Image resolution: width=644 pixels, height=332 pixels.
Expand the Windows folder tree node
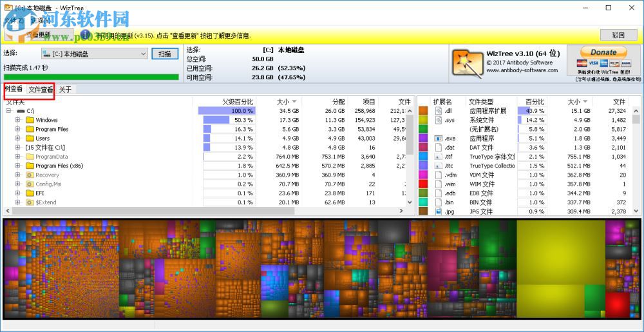coord(17,120)
